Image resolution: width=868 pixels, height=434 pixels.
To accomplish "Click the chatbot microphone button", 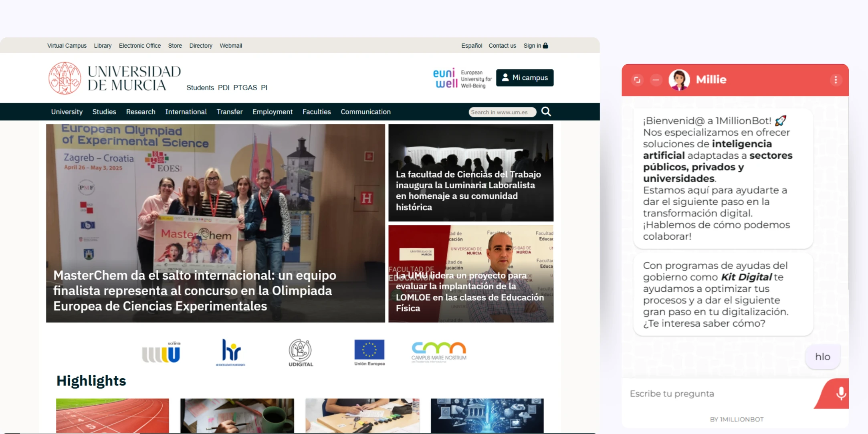I will (840, 394).
